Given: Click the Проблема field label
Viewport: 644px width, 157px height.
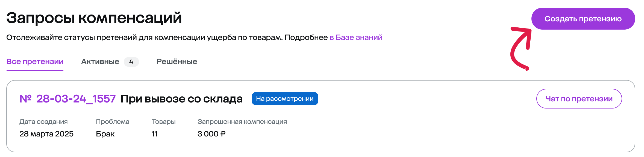Looking at the screenshot, I should coord(113,122).
